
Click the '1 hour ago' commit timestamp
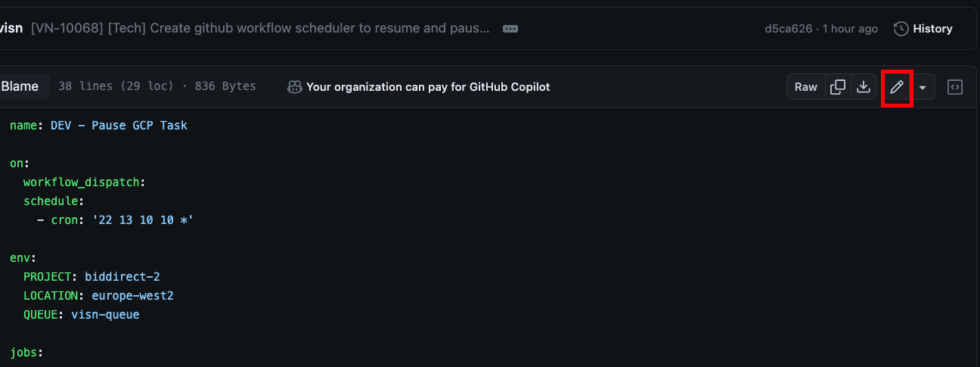850,29
